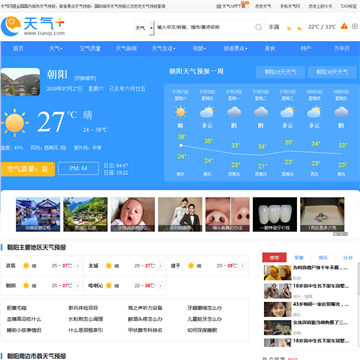Image resolution: width=360 pixels, height=360 pixels.
Task: Expand 天气 nav dropdown menu
Action: point(56,49)
